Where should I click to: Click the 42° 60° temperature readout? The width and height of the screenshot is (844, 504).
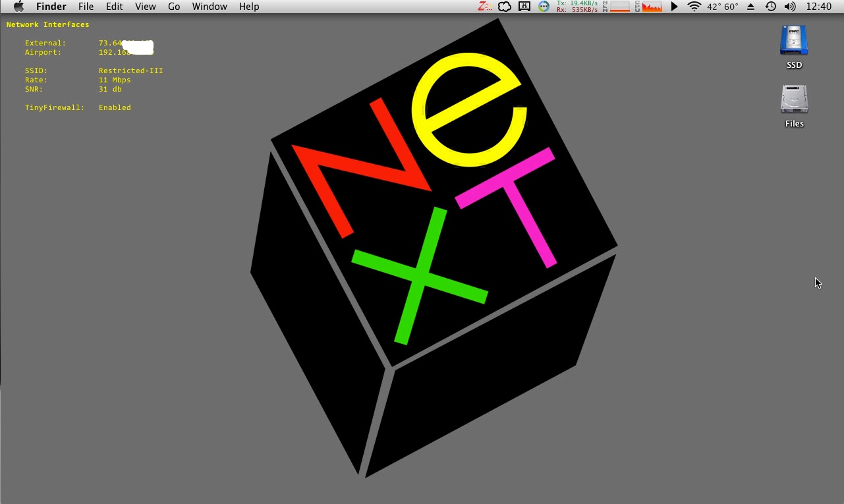(723, 7)
